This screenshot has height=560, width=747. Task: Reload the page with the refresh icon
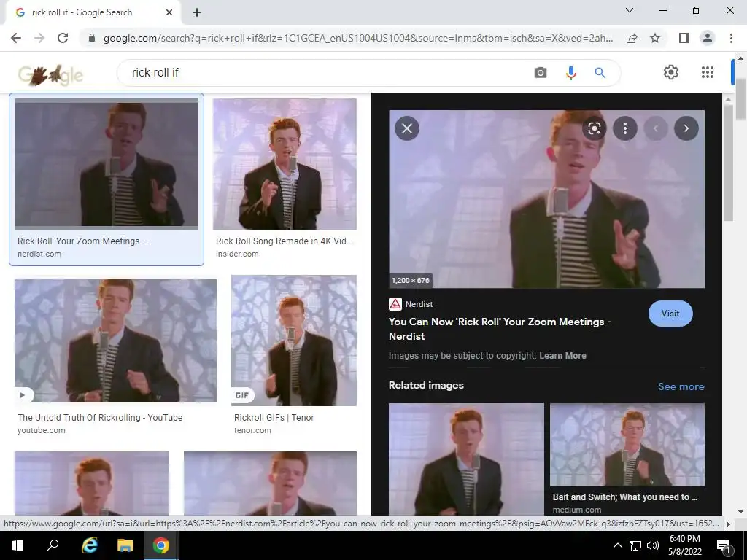63,38
